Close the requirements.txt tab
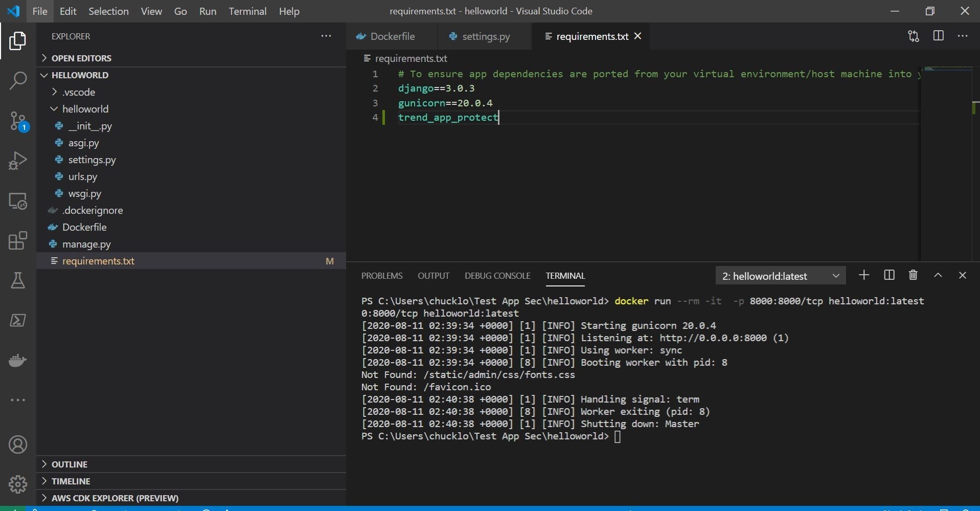The image size is (980, 511). 637,36
